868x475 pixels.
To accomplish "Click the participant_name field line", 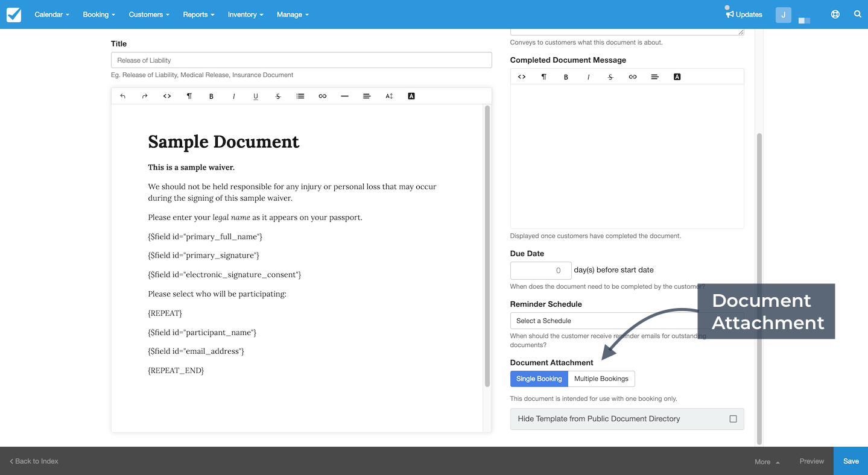I will pyautogui.click(x=202, y=333).
